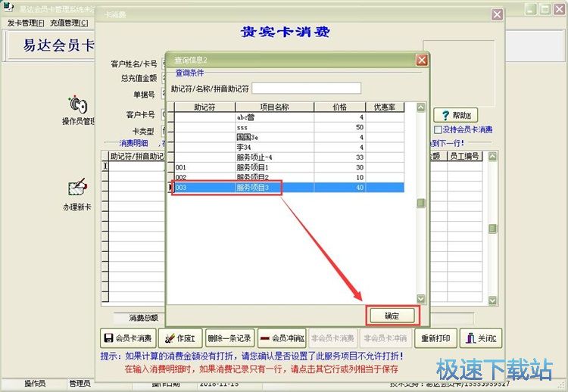The height and width of the screenshot is (392, 568).
Task: Click the 消费明细 grid scrollbar thumb
Action: point(492,229)
